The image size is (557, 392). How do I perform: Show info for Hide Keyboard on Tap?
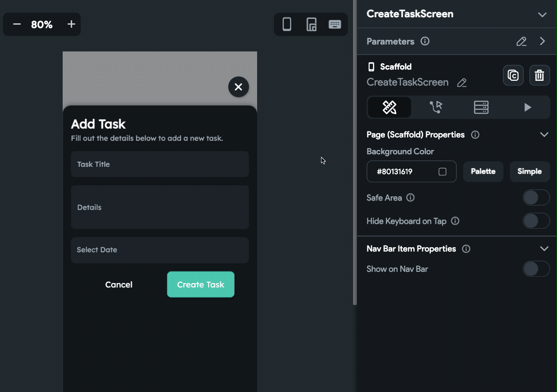[455, 221]
